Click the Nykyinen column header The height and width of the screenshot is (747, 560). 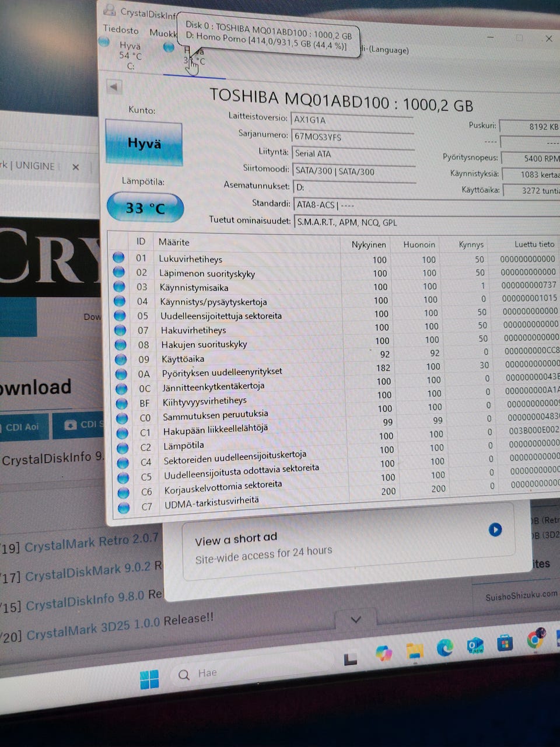click(369, 244)
